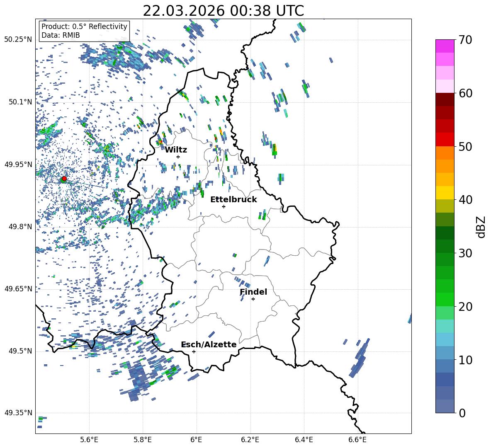Click the 60 tick label on colorbar
Screen dimensions: 491x448
pos(465,93)
